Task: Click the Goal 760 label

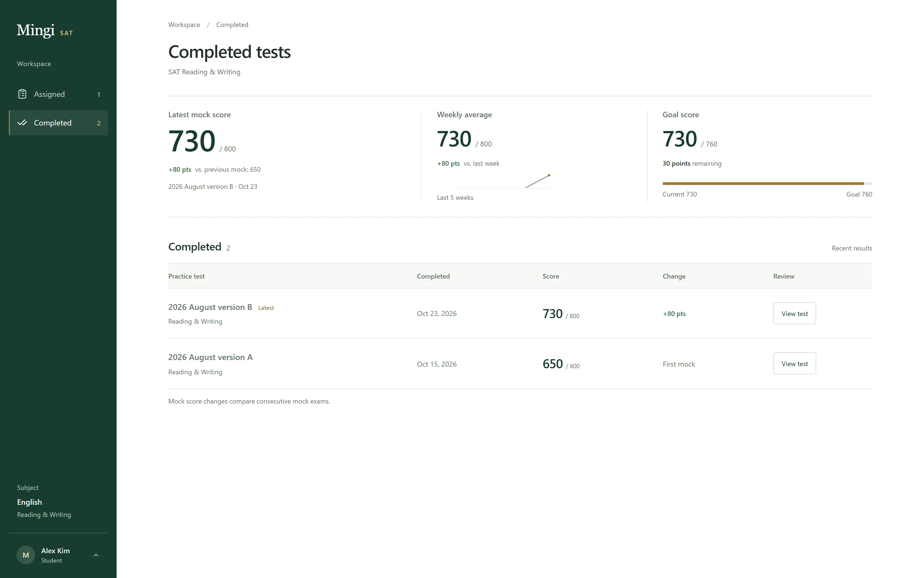Action: pos(859,194)
